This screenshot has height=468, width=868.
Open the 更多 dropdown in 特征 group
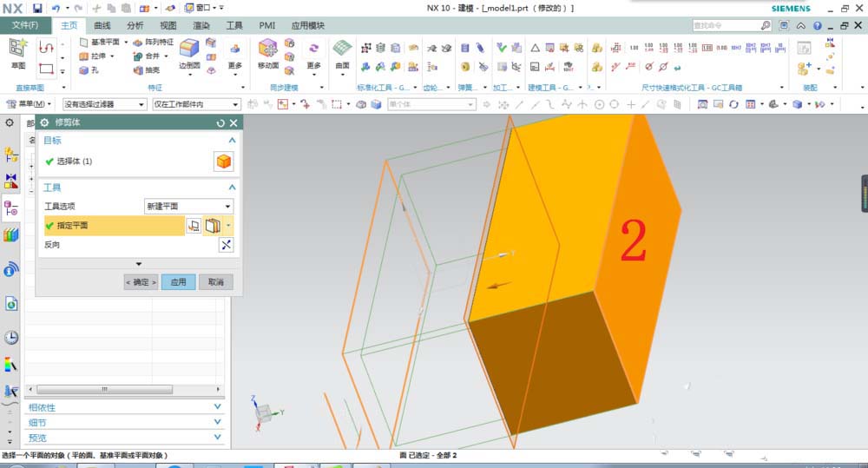click(x=234, y=56)
